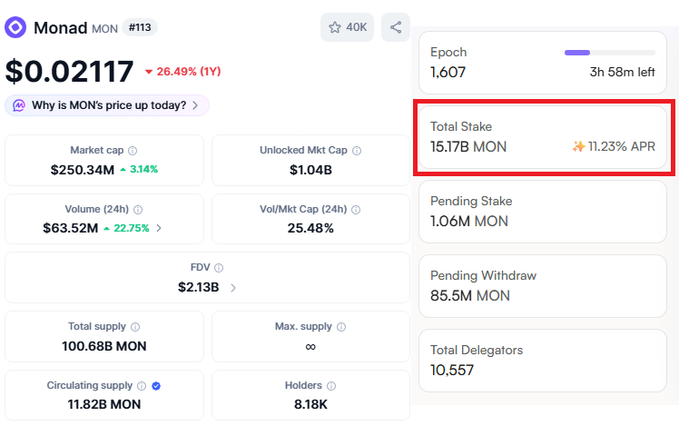679x426 pixels.
Task: Click the 11.82B MON circulating supply value
Action: [104, 404]
